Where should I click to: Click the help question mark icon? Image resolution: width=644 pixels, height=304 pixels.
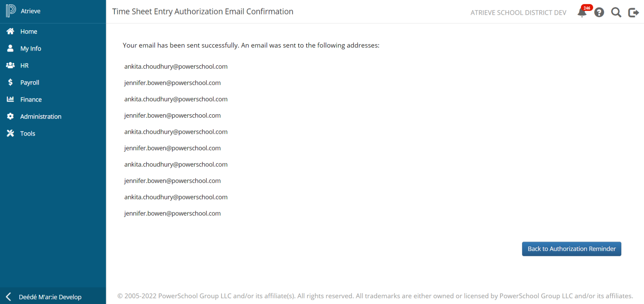pos(599,12)
